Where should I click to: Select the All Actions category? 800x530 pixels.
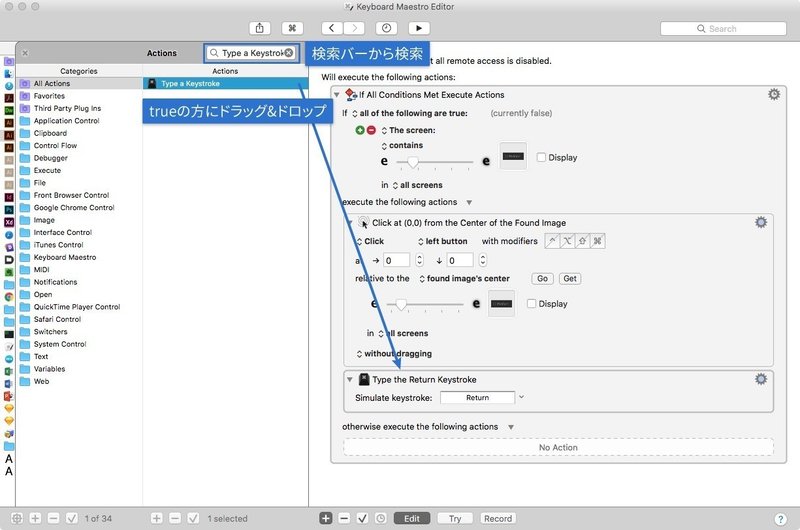79,83
